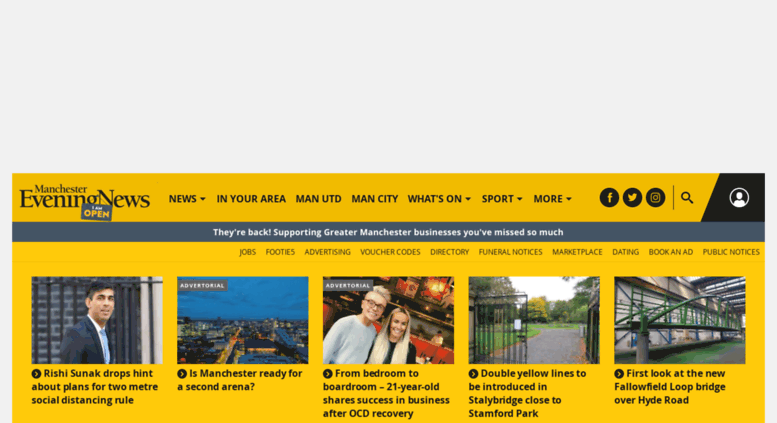Expand the More dropdown menu
777x423 pixels.
click(553, 199)
